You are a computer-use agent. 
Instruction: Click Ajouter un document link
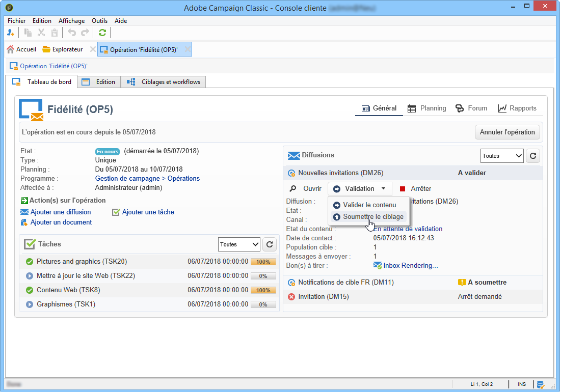pyautogui.click(x=61, y=222)
